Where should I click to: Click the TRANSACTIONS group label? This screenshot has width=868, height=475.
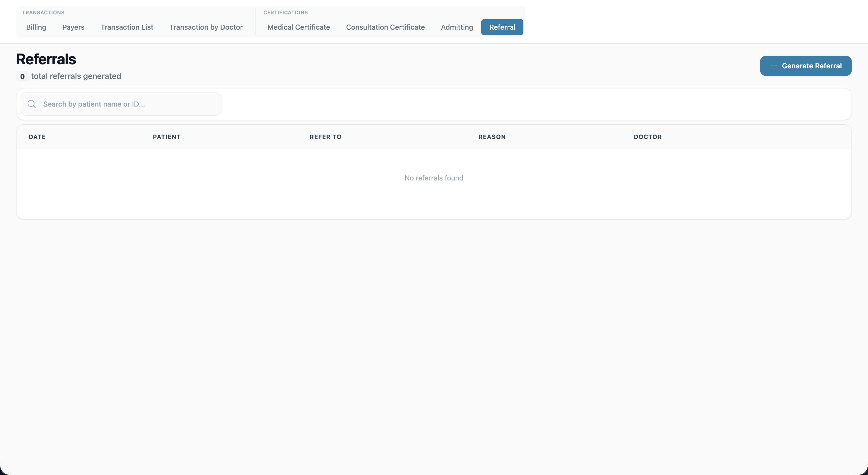43,13
